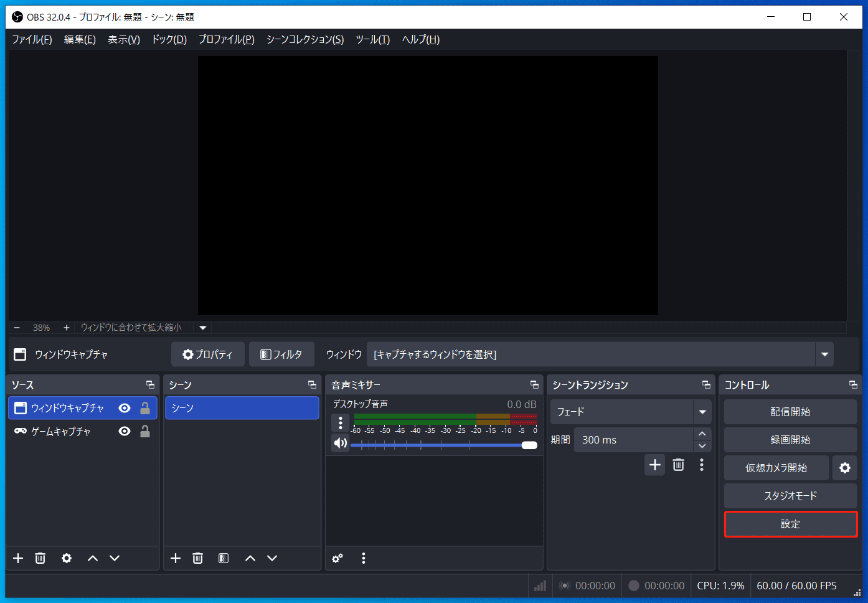
Task: Undock the ソース panel
Action: click(x=150, y=385)
